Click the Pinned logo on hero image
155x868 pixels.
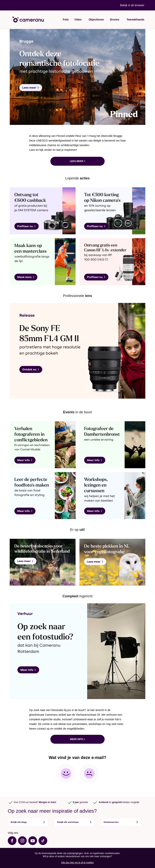click(124, 114)
